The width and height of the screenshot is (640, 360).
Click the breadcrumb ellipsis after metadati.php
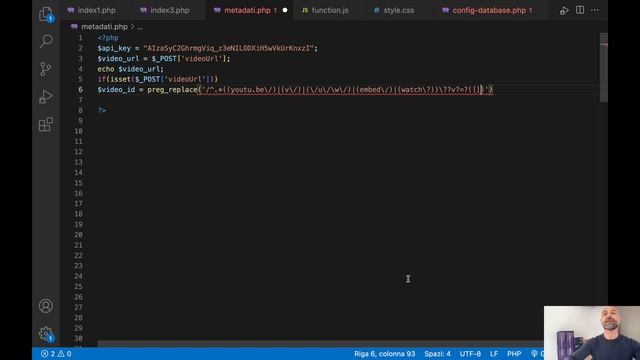point(140,27)
